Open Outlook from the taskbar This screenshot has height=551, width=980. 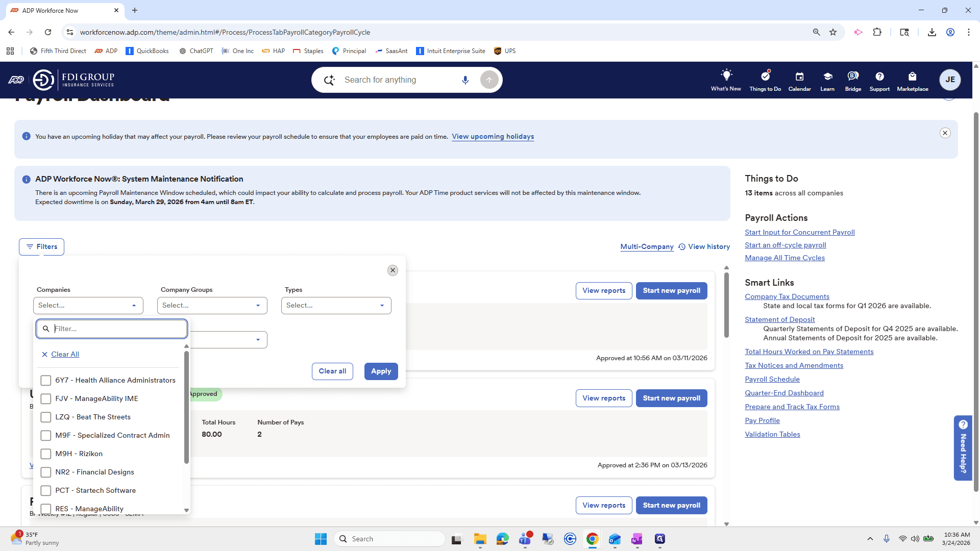(615, 539)
